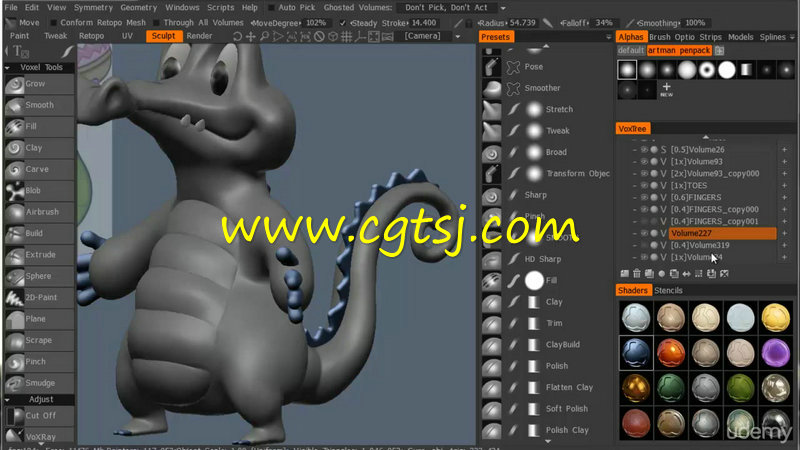Click the rotate camera navigation icon
The width and height of the screenshot is (800, 450).
(237, 36)
